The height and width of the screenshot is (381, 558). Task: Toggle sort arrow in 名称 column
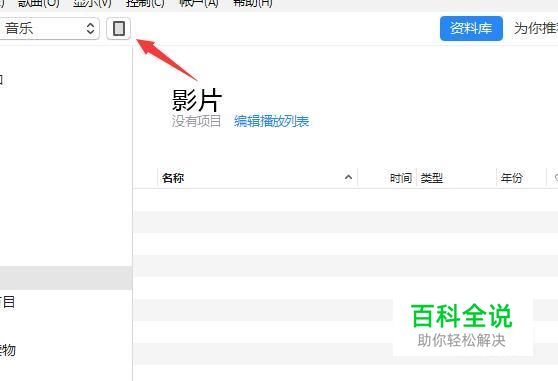tap(348, 177)
